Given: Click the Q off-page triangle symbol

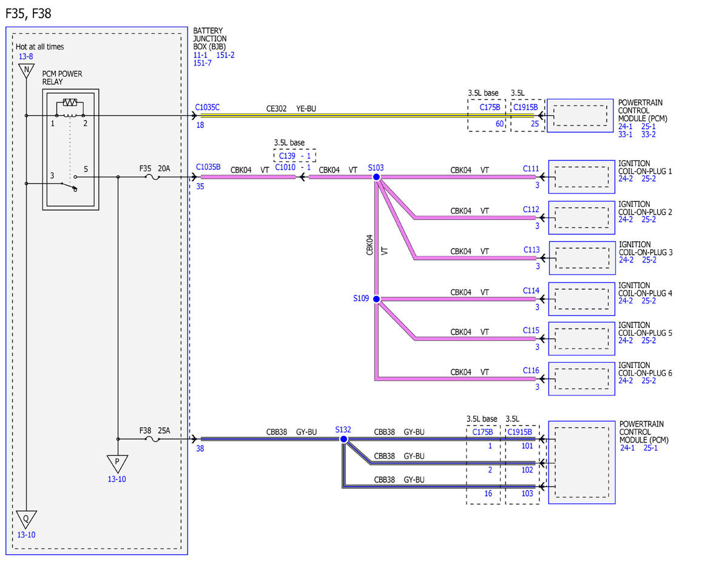Looking at the screenshot, I should pyautogui.click(x=26, y=519).
